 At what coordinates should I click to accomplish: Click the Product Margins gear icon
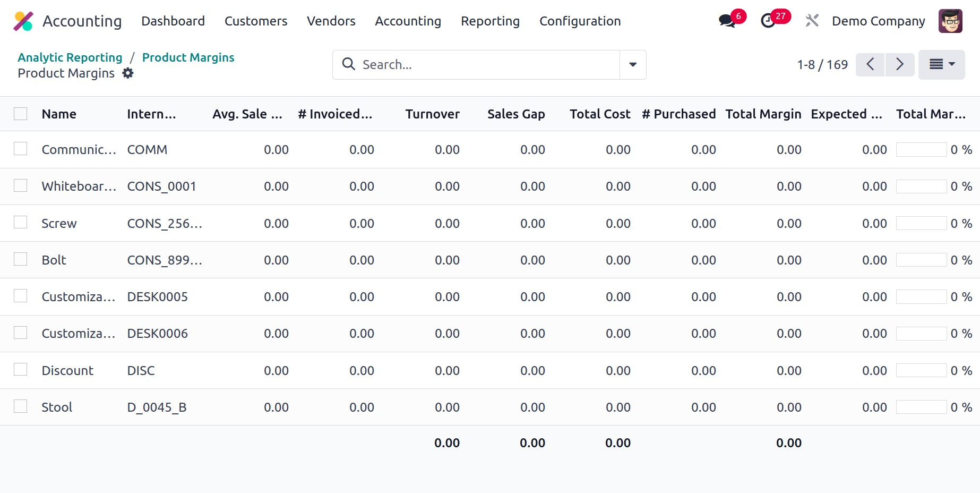click(x=128, y=73)
